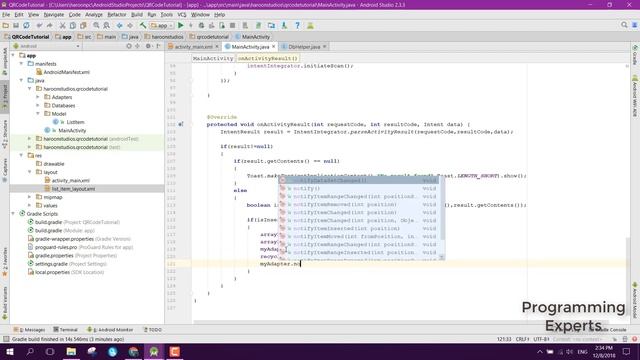Image resolution: width=640 pixels, height=360 pixels.
Task: Open the Window menu
Action: [200, 15]
